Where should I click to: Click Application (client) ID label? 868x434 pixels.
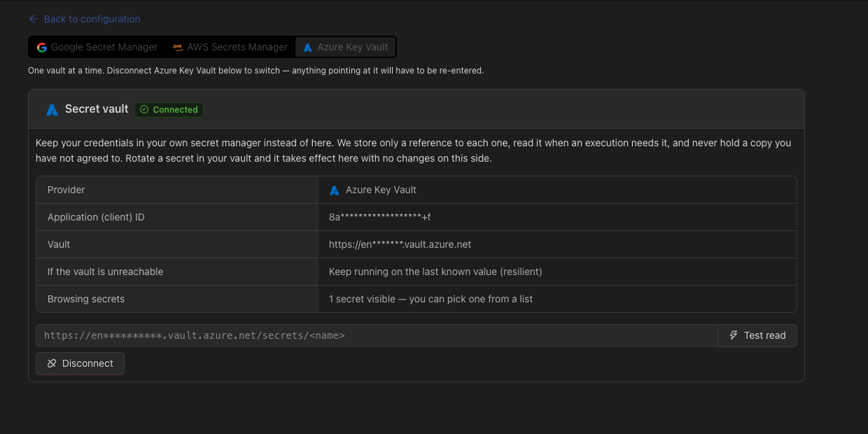tap(96, 217)
